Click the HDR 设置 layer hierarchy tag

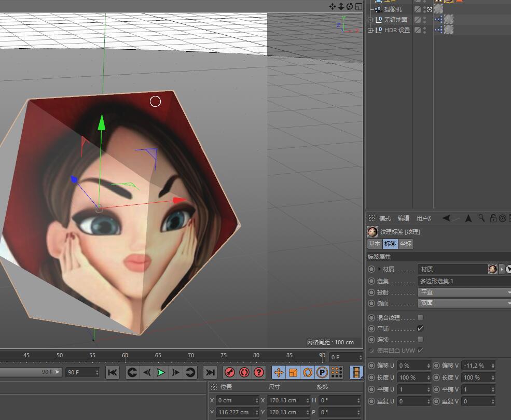(438, 30)
